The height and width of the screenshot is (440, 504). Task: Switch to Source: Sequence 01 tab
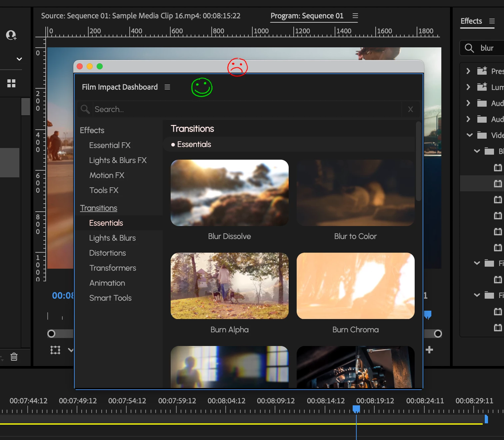(141, 16)
